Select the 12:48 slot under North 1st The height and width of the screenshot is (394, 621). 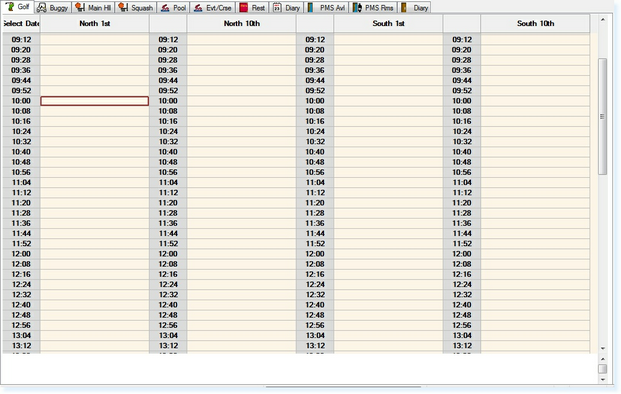pyautogui.click(x=95, y=315)
